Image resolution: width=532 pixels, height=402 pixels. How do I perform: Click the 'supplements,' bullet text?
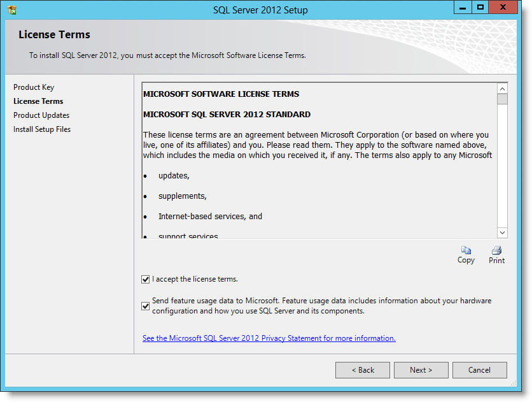(x=183, y=196)
